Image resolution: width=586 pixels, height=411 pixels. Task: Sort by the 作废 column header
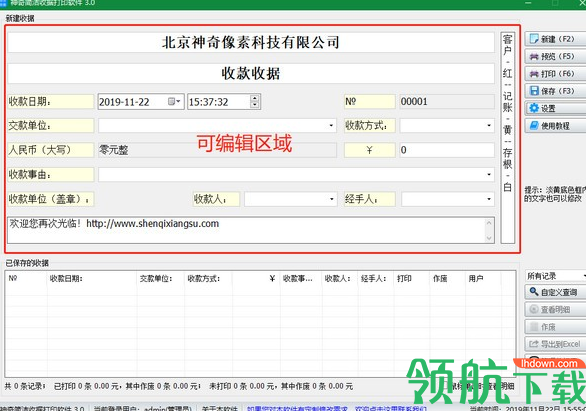pos(447,278)
